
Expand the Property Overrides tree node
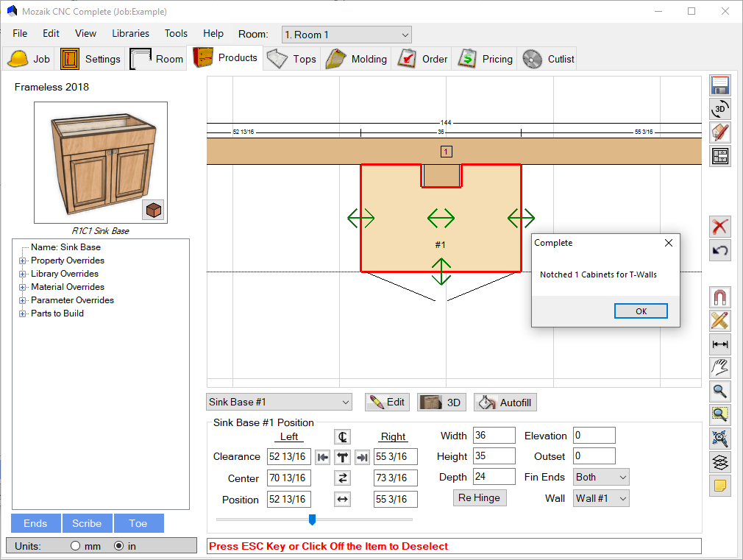coord(22,260)
